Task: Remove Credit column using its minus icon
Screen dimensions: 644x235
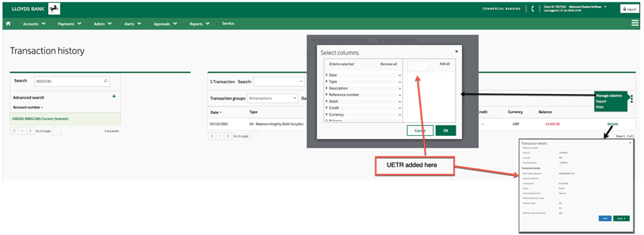Action: point(399,108)
